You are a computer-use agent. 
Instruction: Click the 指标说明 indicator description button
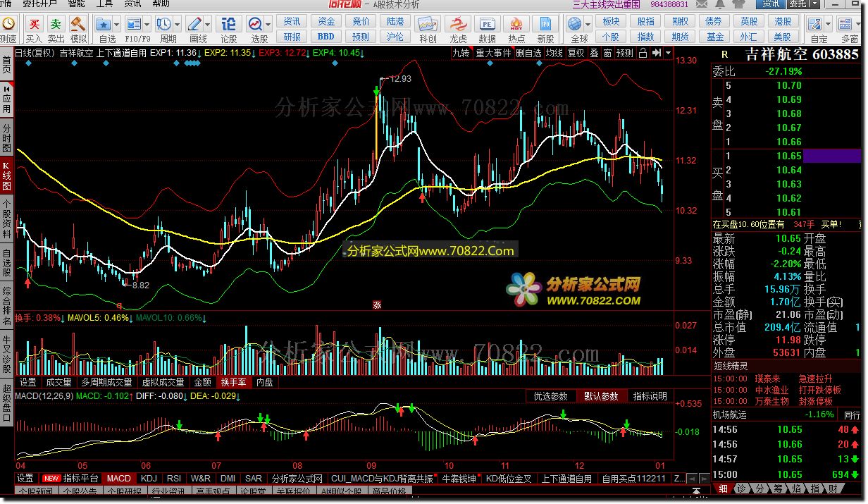[x=650, y=396]
